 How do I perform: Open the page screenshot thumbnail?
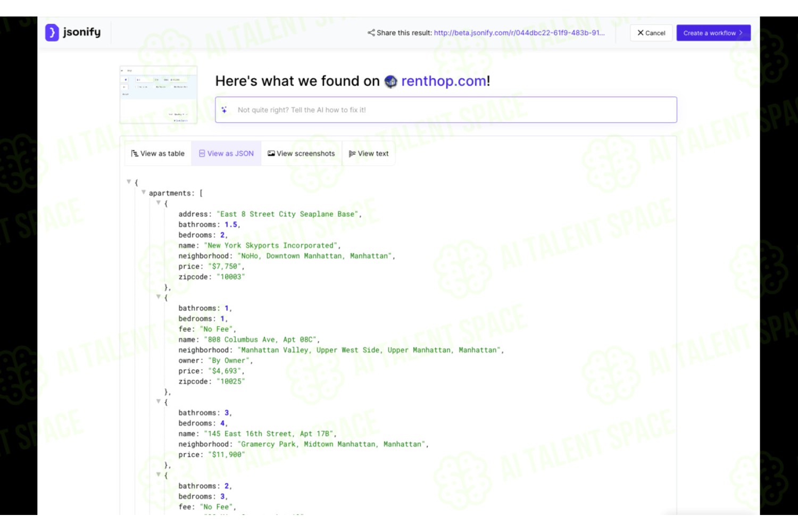point(159,95)
